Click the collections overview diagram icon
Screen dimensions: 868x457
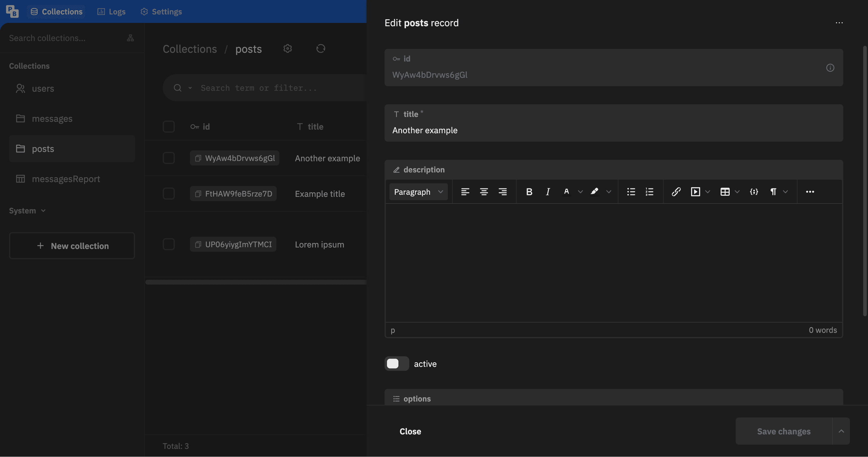tap(131, 38)
